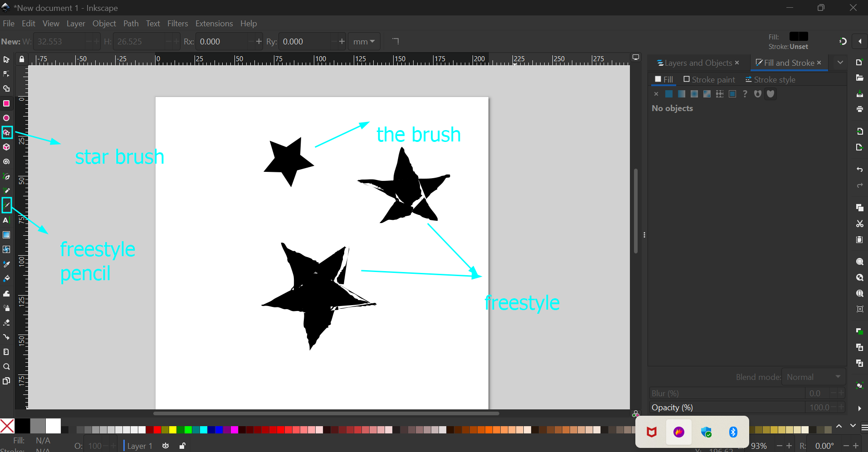Click make corners sharp button
This screenshot has height=452, width=868.
395,41
